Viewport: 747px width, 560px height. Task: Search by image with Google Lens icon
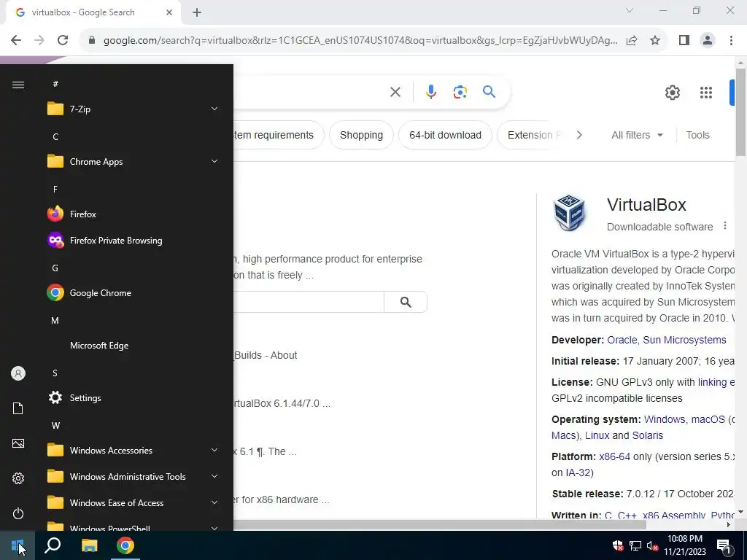[x=460, y=92]
